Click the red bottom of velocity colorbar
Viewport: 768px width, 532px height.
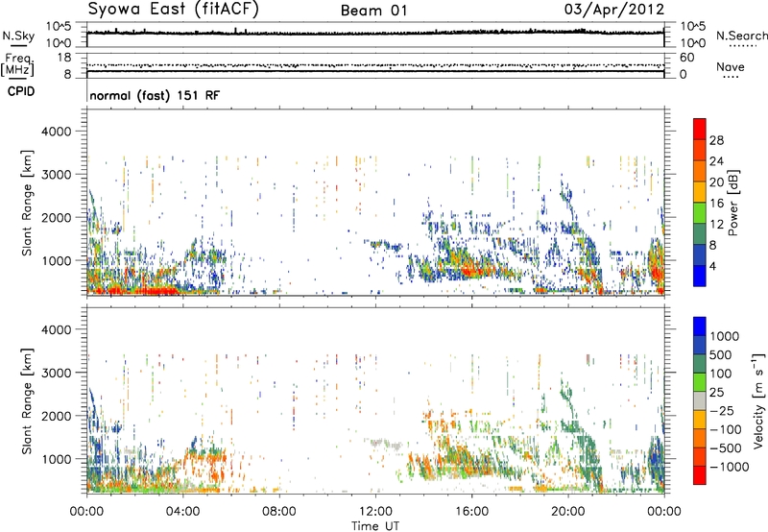(x=700, y=475)
